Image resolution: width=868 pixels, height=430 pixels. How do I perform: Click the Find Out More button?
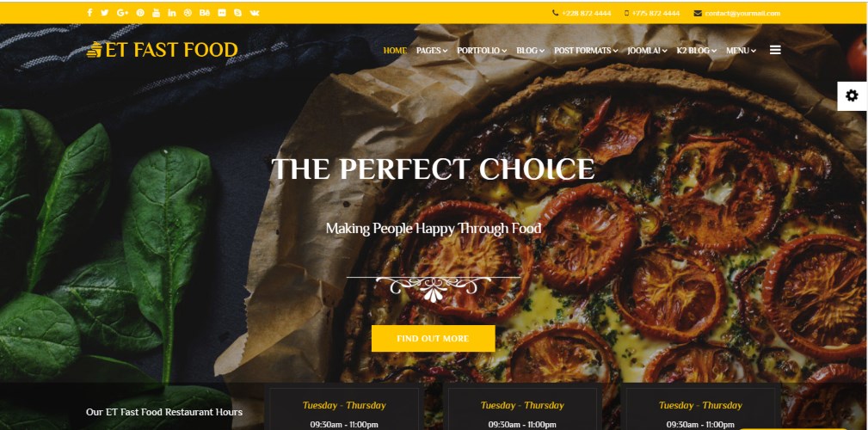coord(433,338)
